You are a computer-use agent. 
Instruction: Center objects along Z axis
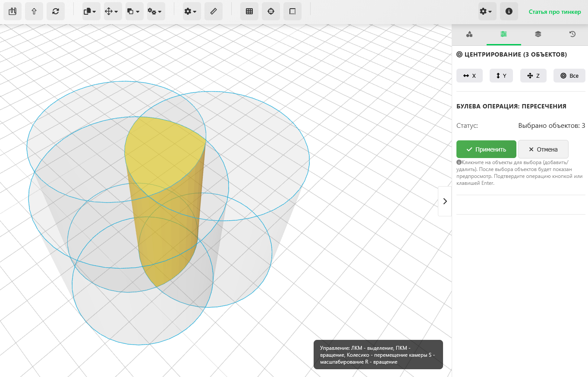click(533, 76)
